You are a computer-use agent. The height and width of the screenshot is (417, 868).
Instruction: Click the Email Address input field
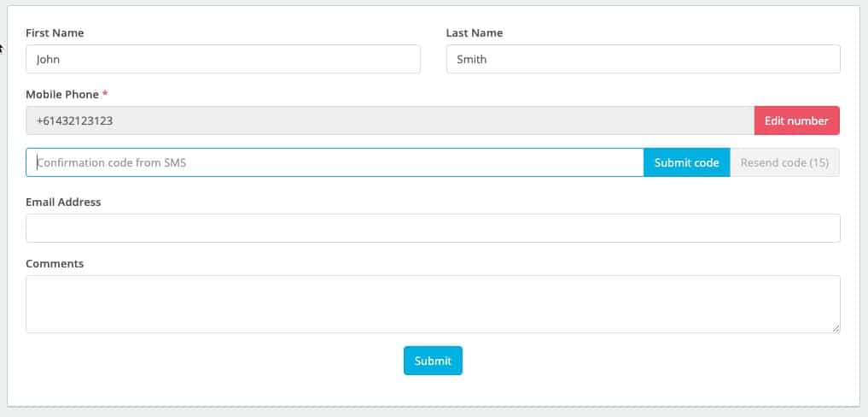click(433, 228)
